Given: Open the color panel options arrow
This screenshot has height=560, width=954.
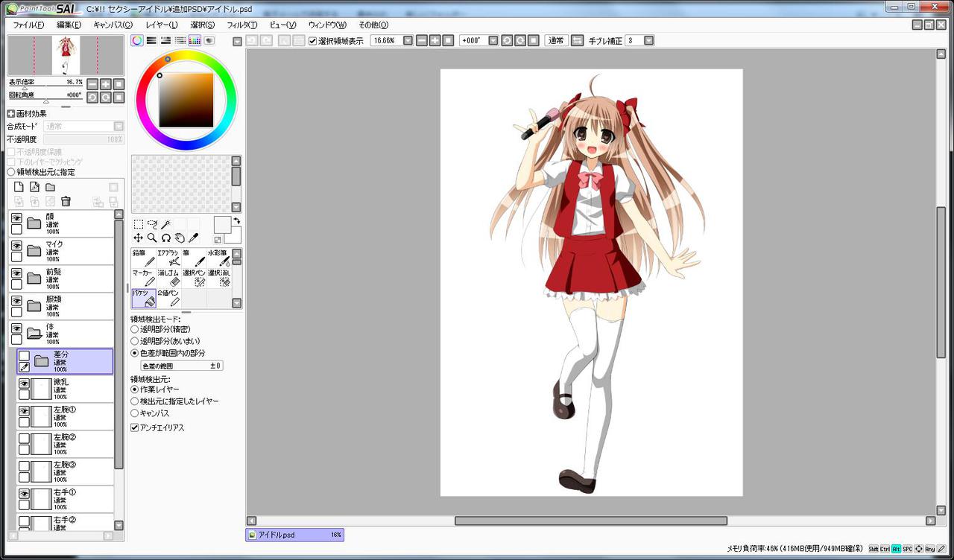Looking at the screenshot, I should click(237, 42).
